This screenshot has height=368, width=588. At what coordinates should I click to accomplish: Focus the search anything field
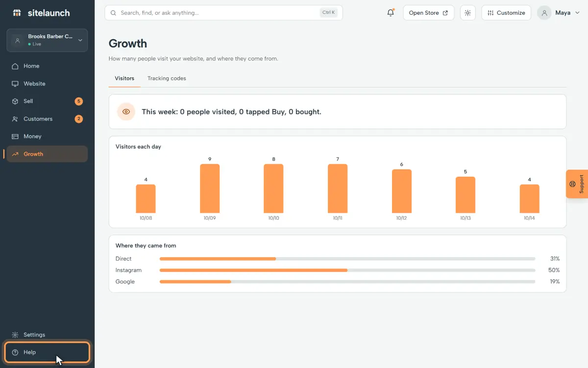pyautogui.click(x=223, y=13)
